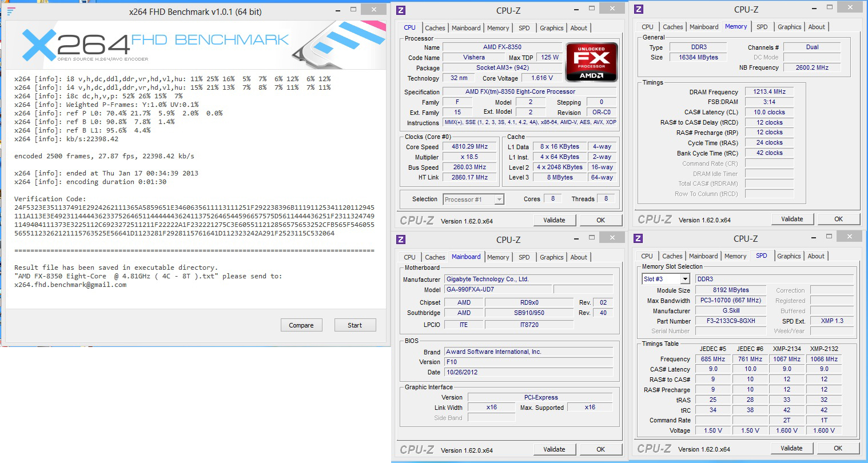The width and height of the screenshot is (868, 463).
Task: Open the Processor #1 selection dropdown
Action: (x=473, y=199)
